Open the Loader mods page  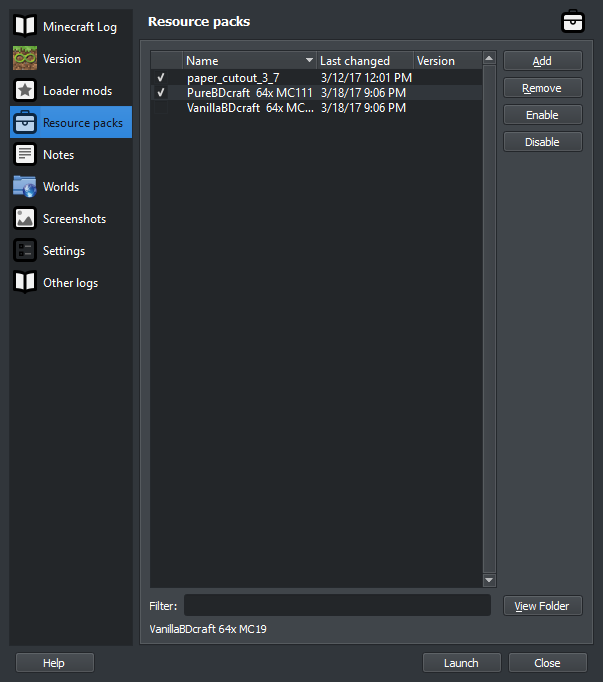71,90
